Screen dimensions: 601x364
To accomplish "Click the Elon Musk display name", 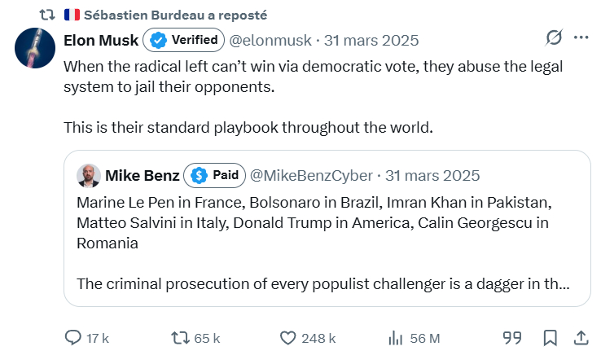I will click(x=100, y=40).
